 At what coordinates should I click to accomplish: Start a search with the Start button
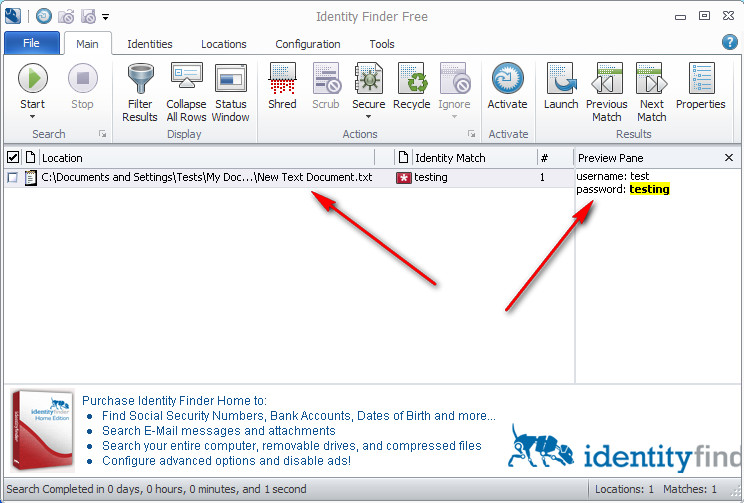click(x=32, y=86)
